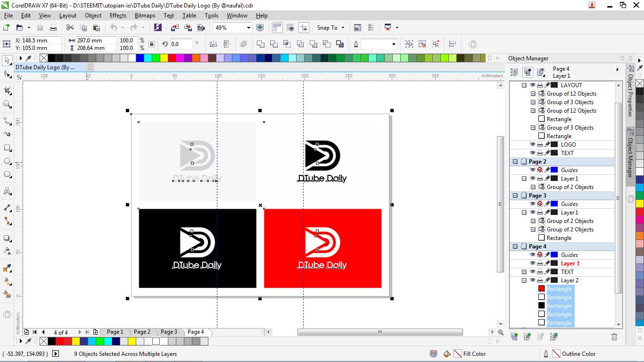Open the Snap To dropdown
This screenshot has width=644, height=362.
pos(343,28)
